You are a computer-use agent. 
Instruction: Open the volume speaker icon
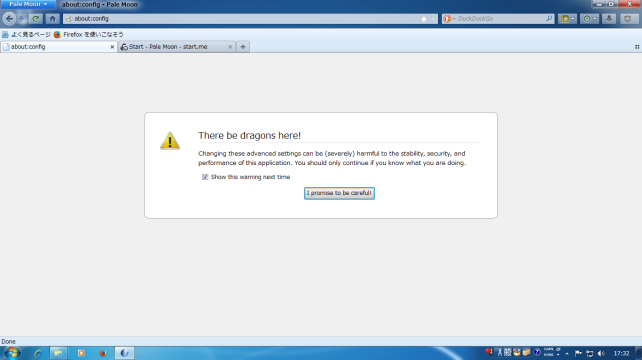tap(601, 353)
